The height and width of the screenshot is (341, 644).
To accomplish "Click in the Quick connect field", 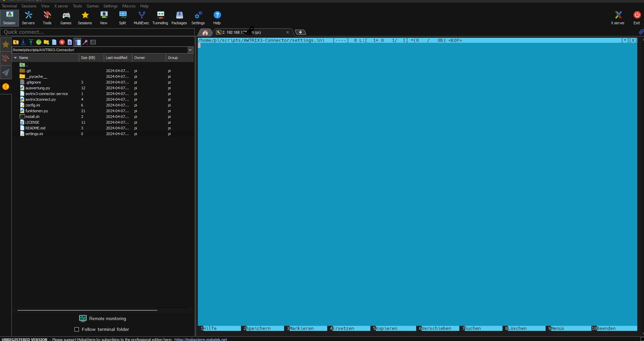I will [x=98, y=32].
